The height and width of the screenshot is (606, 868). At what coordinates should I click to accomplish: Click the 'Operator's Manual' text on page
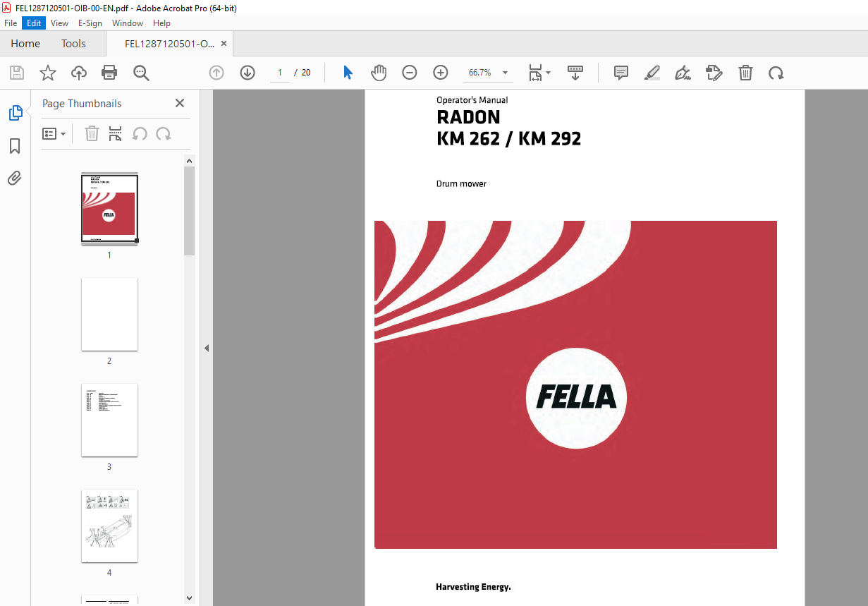pyautogui.click(x=472, y=100)
